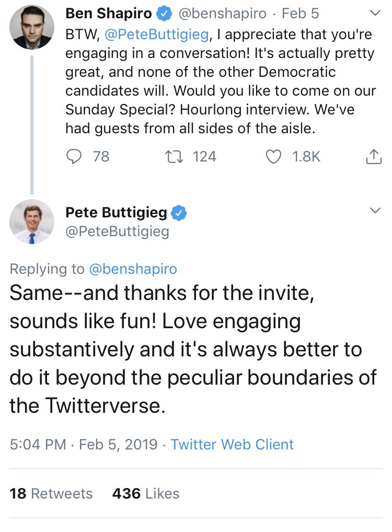
Task: Retweet Ben Shapiro's tweet via retweet icon
Action: tap(174, 157)
